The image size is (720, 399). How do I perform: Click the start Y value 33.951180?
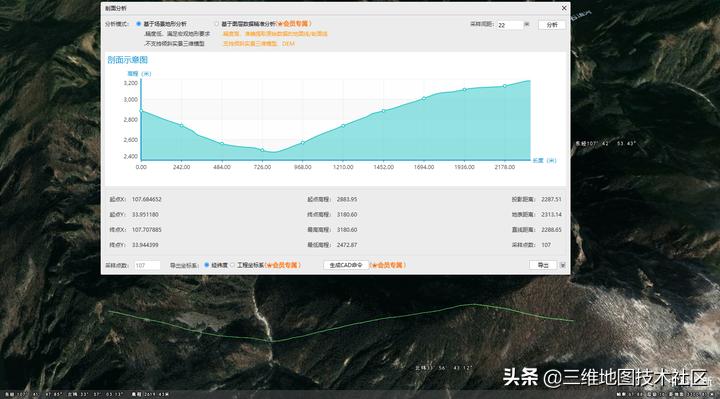pyautogui.click(x=145, y=214)
